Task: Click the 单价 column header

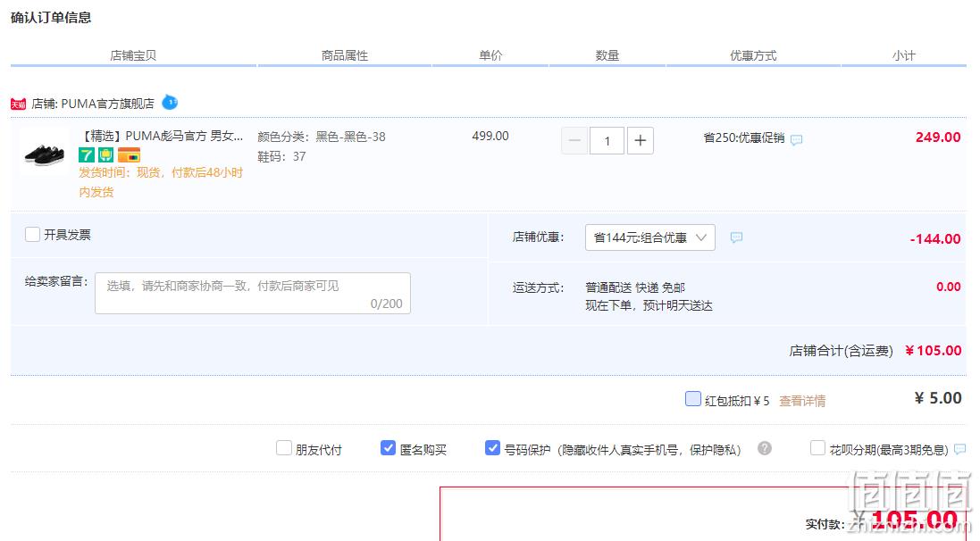Action: pos(490,55)
